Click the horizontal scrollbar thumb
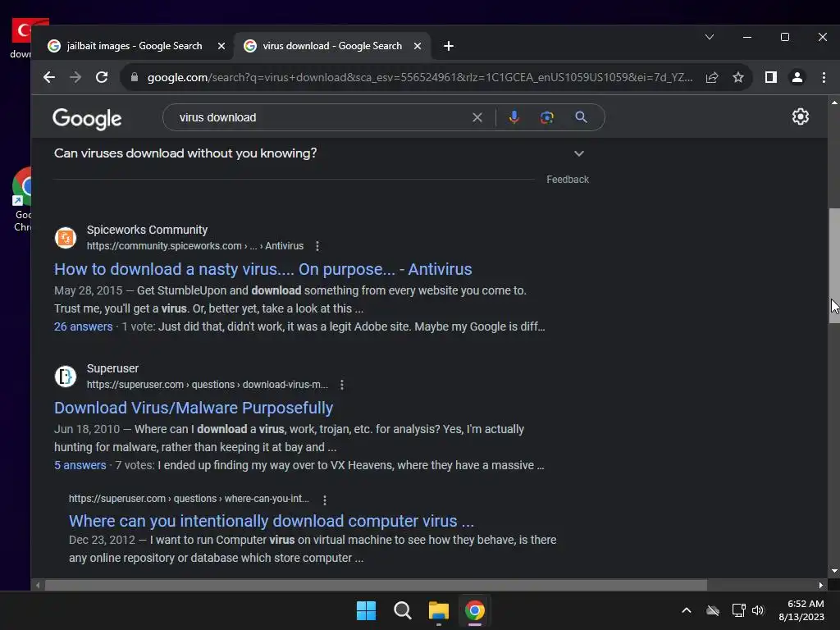Image resolution: width=840 pixels, height=630 pixels. (376, 585)
